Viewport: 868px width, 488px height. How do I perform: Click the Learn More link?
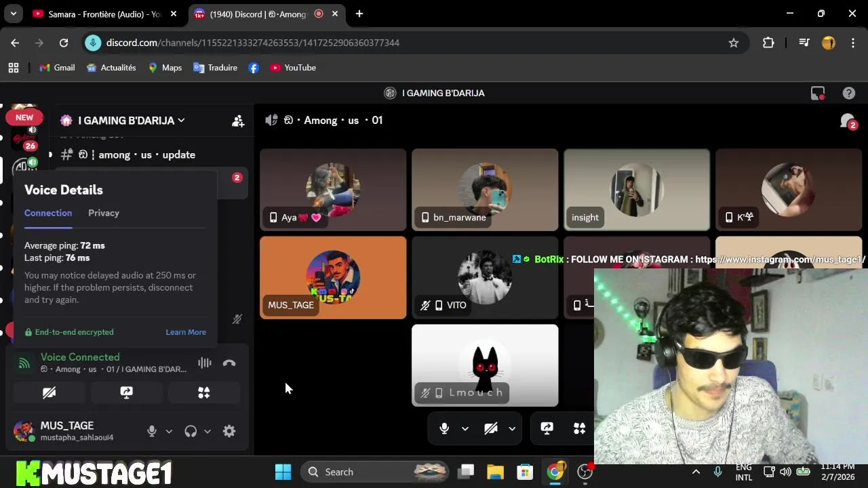[x=186, y=332]
